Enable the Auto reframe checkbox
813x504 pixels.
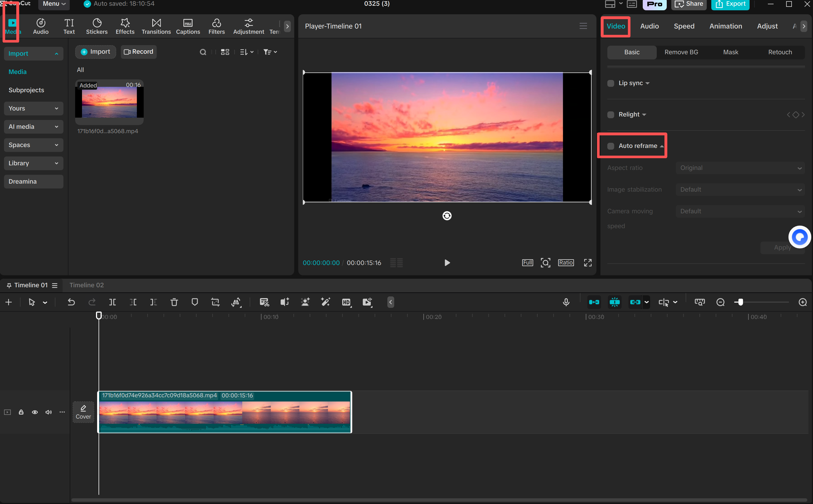click(x=610, y=146)
